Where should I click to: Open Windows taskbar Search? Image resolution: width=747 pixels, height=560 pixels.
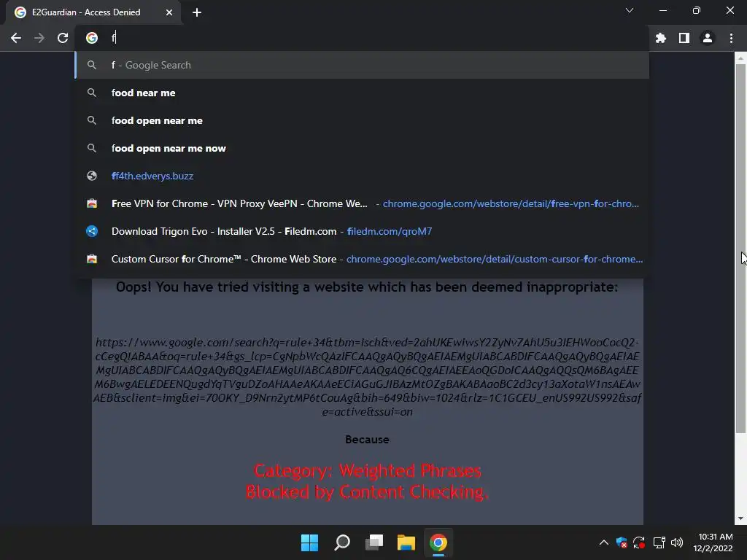[342, 542]
